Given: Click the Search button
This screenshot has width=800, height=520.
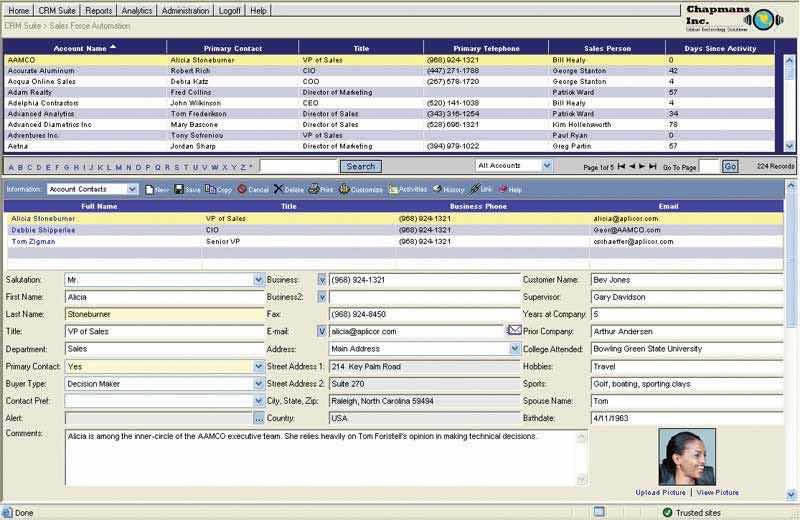Looking at the screenshot, I should (361, 167).
